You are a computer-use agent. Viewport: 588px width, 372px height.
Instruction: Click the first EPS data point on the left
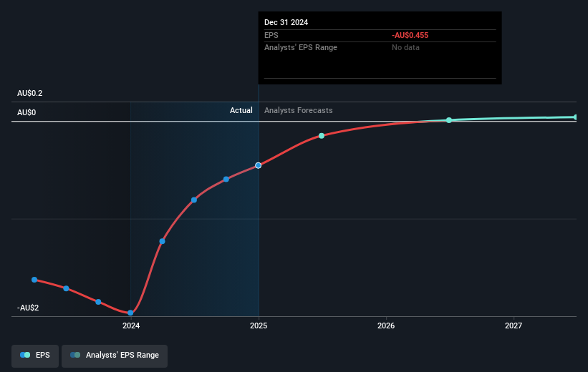tap(34, 280)
